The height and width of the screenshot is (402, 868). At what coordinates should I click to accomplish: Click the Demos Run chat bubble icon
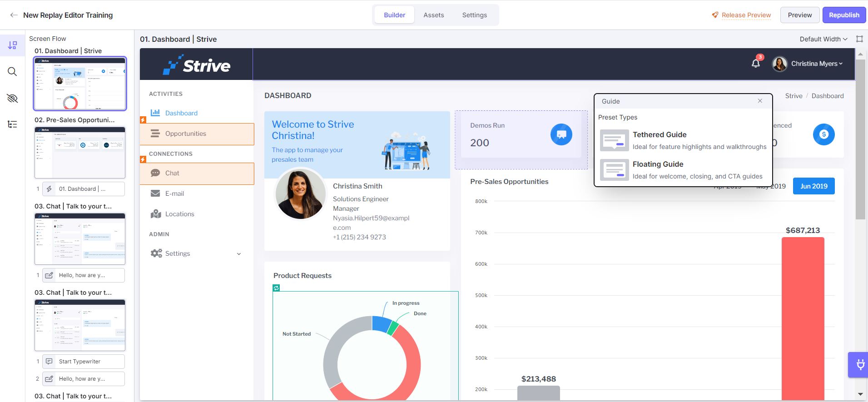pos(561,134)
